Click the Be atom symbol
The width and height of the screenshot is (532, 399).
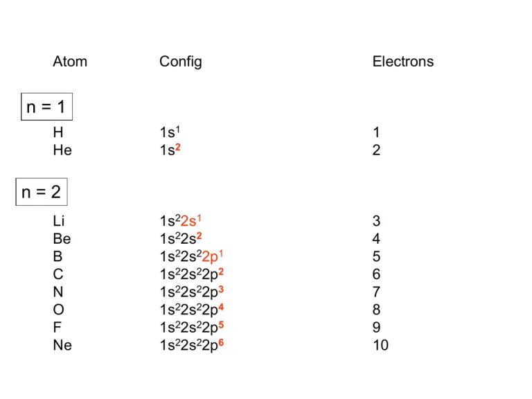click(x=62, y=238)
